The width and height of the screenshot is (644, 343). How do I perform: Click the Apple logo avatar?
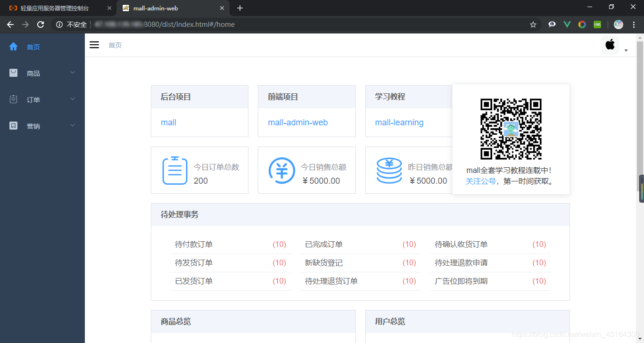[610, 45]
